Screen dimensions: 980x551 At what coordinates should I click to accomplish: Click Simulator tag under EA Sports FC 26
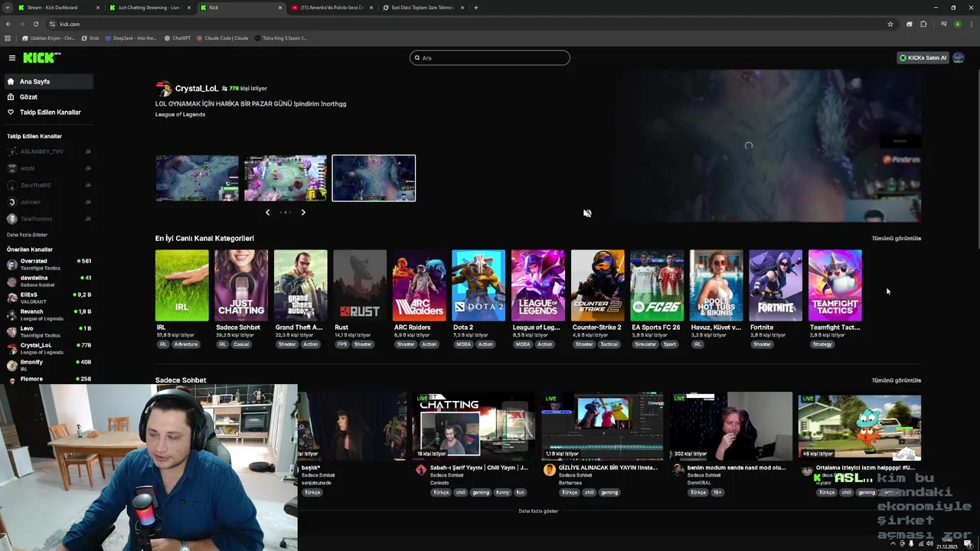point(645,344)
